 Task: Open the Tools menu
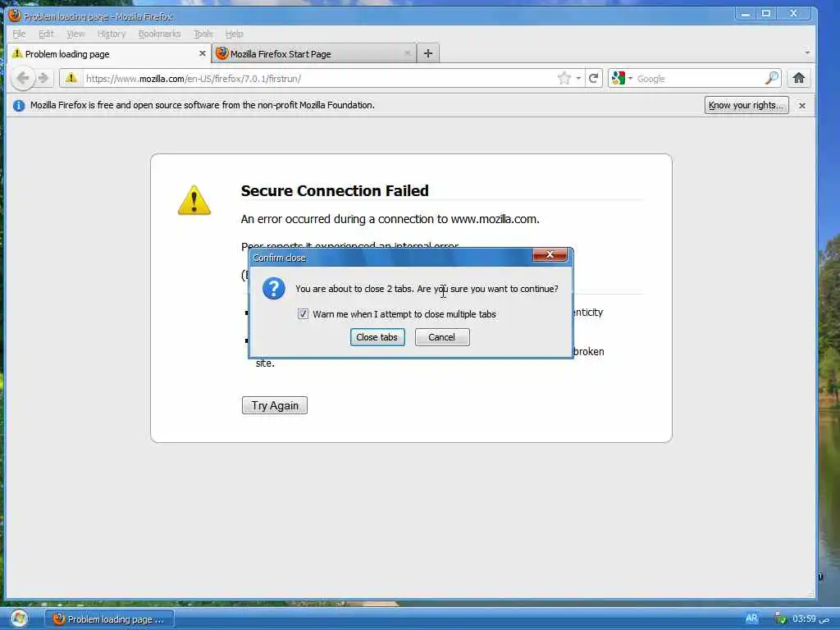pos(203,34)
